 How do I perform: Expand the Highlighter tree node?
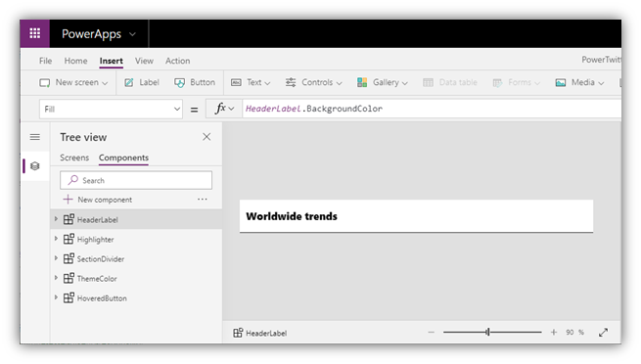coord(56,239)
